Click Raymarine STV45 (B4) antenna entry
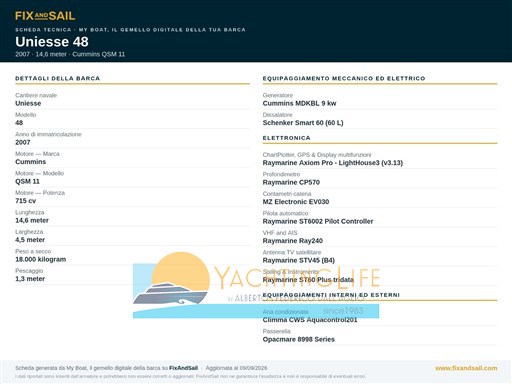 [x=299, y=260]
